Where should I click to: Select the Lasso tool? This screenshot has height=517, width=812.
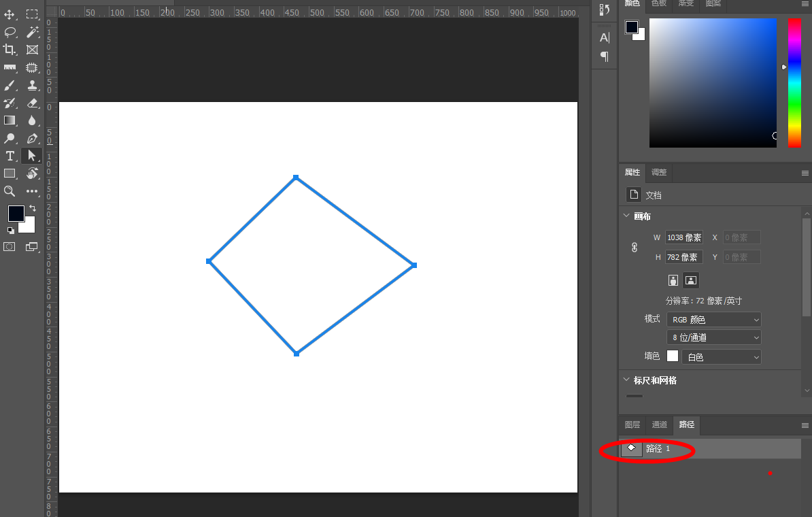click(10, 32)
